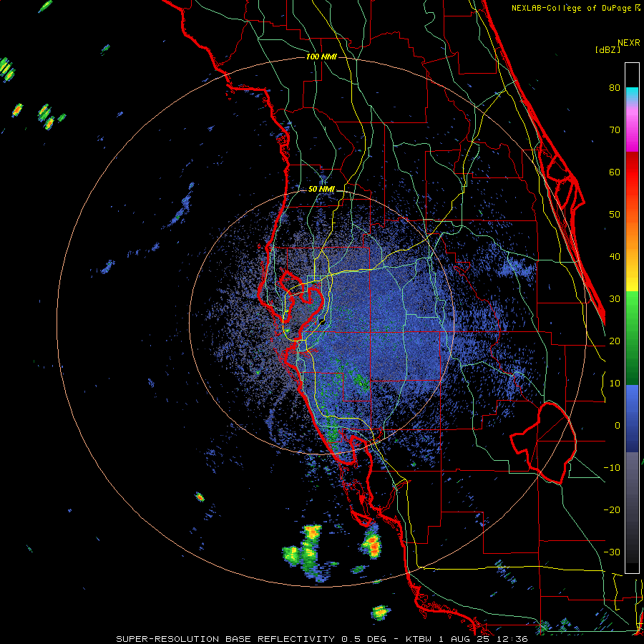
Task: Select the 70 value on the dBZ scale
Action: [x=615, y=130]
